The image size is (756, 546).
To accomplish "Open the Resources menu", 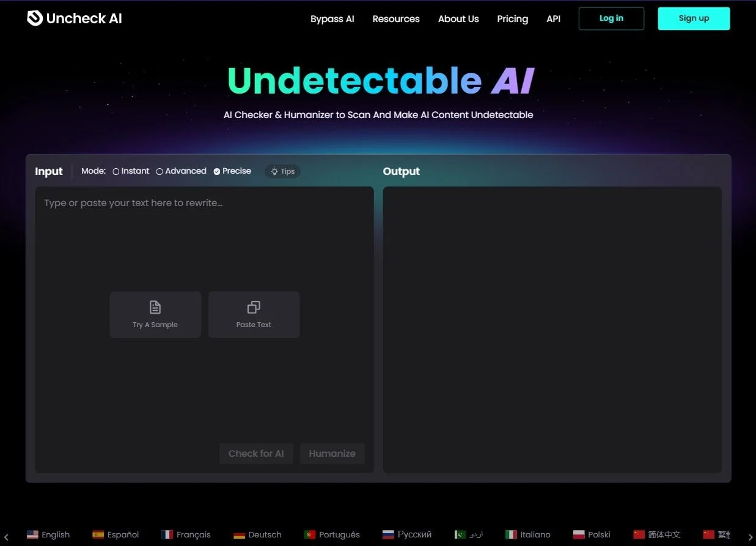I will [396, 19].
